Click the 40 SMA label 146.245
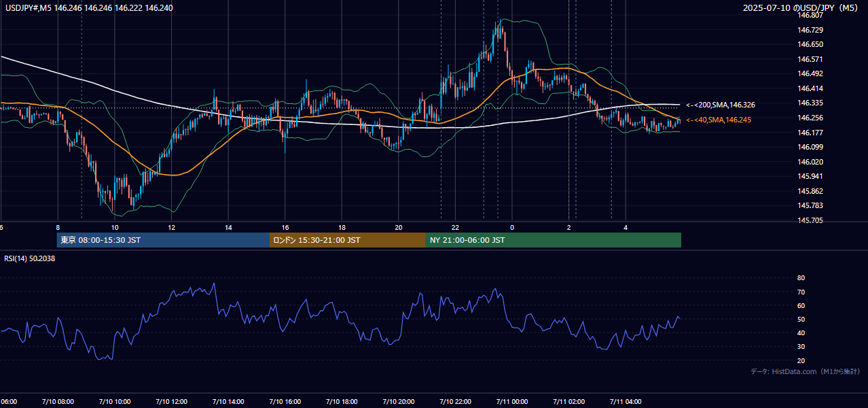This screenshot has width=868, height=408. pos(718,120)
